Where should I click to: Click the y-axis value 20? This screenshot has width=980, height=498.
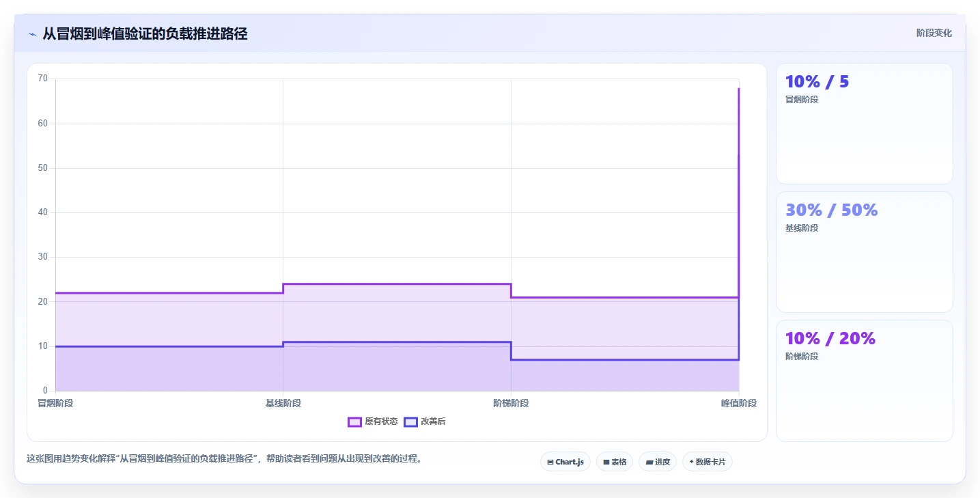click(x=43, y=301)
